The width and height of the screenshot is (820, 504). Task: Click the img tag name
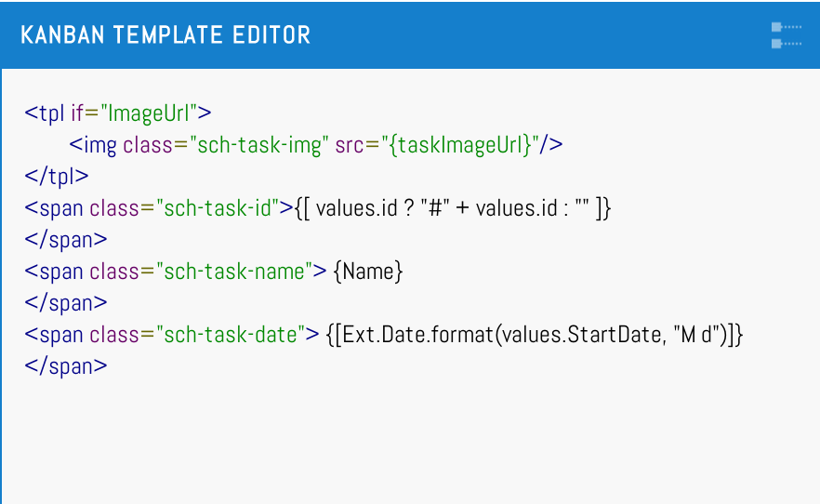99,145
